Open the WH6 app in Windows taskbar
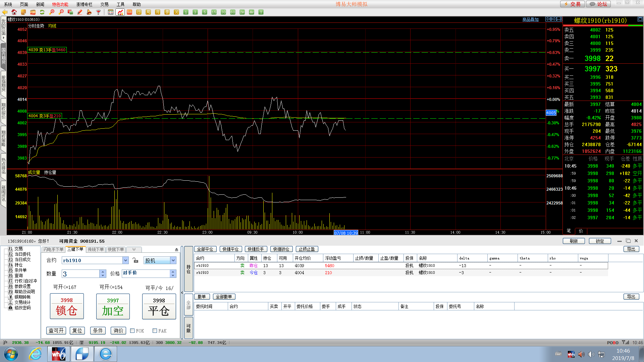This screenshot has height=362, width=644. pos(59,354)
